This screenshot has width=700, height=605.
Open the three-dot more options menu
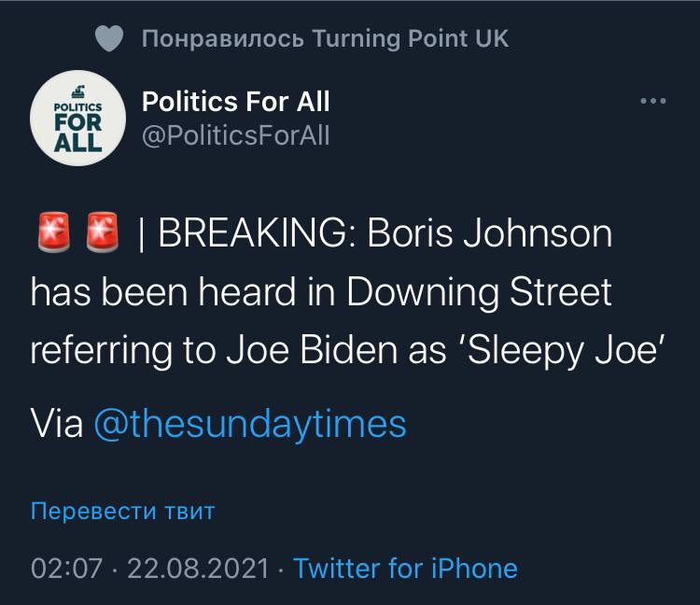pyautogui.click(x=652, y=101)
